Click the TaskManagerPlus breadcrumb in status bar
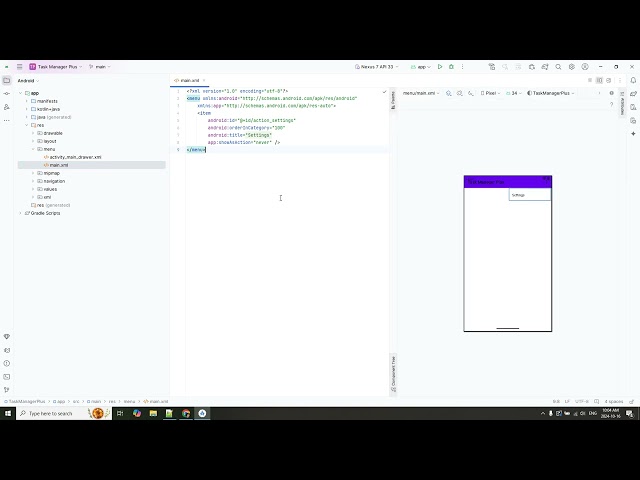 click(25, 402)
